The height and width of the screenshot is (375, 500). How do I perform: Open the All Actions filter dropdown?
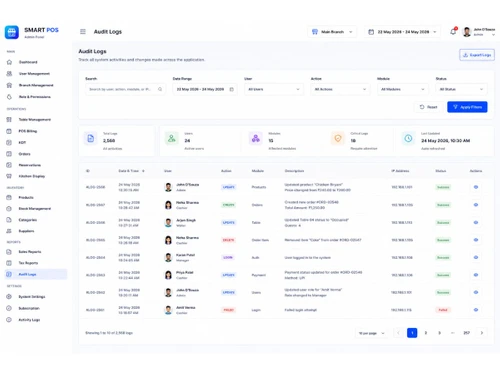pyautogui.click(x=340, y=89)
